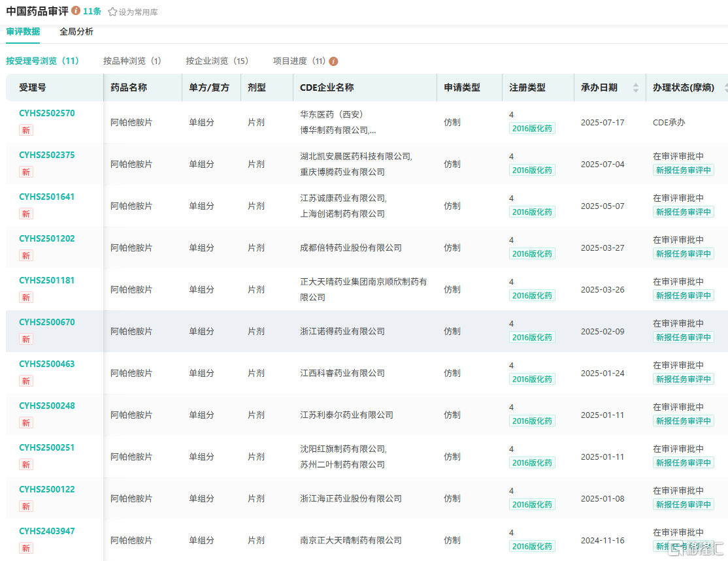Screen dimensions: 728x561
Task: Click the 设为常用库 label
Action: pos(139,12)
